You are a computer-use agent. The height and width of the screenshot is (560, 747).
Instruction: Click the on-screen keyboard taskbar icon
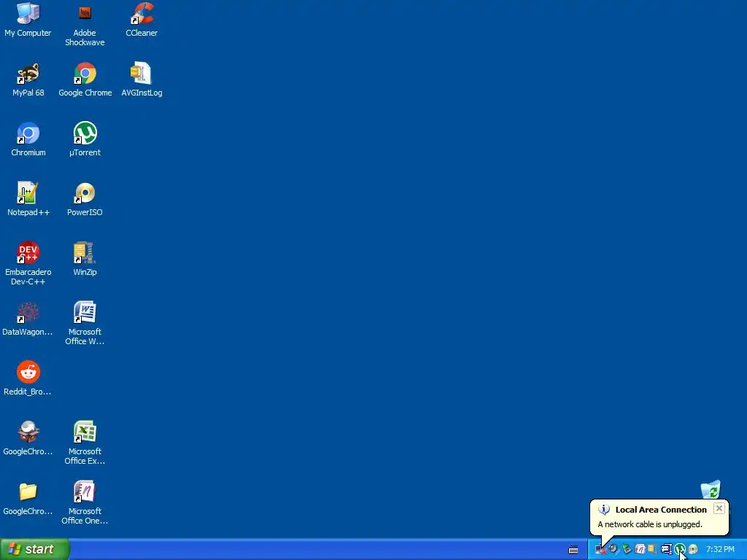coord(573,550)
